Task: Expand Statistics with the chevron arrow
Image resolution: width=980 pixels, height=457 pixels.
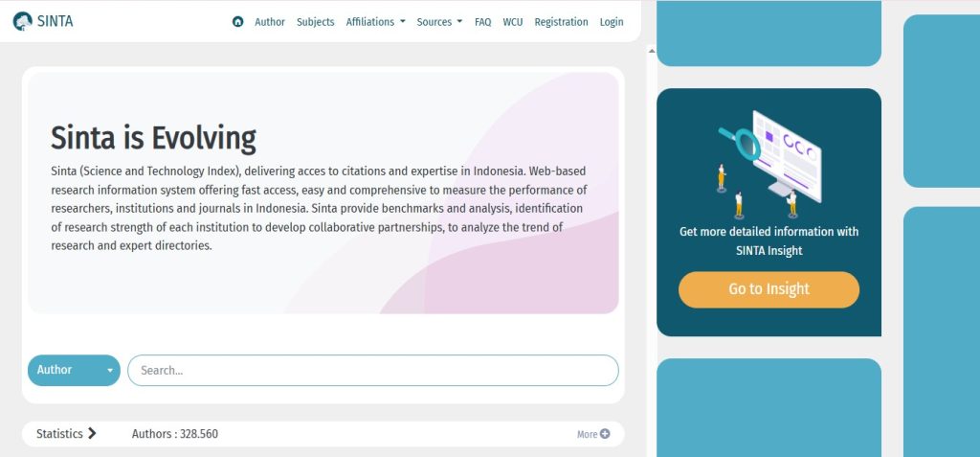Action: point(92,434)
